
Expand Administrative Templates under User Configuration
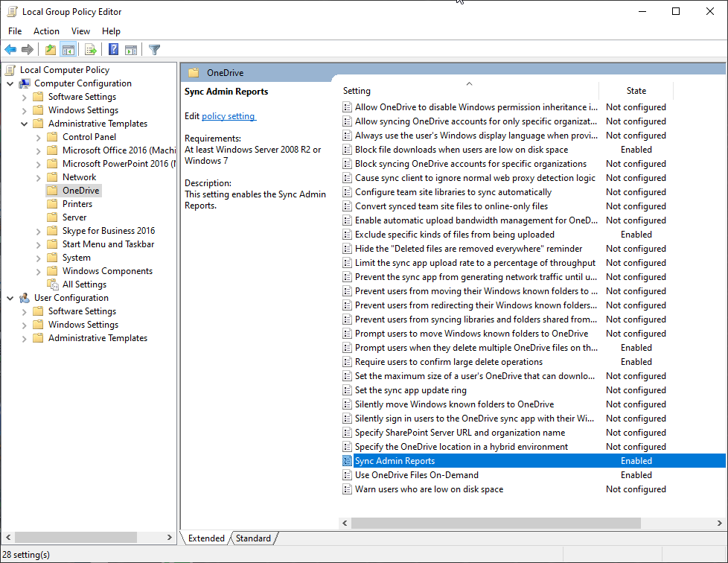click(x=25, y=338)
